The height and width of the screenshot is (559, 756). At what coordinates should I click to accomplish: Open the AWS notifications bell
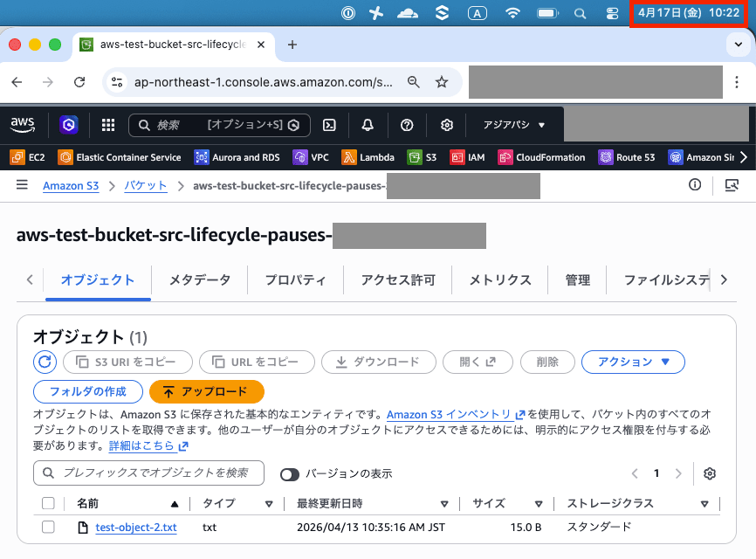[x=368, y=125]
